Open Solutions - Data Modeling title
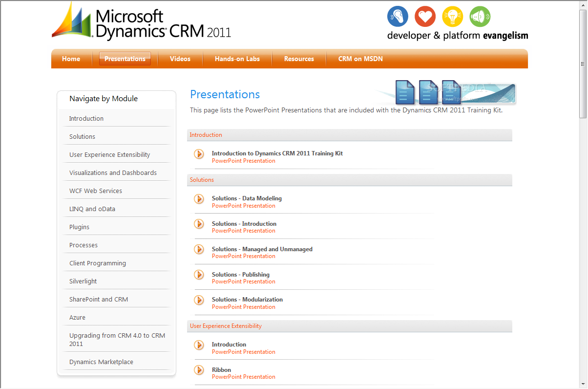Viewport: 588px width, 389px height. tap(247, 198)
